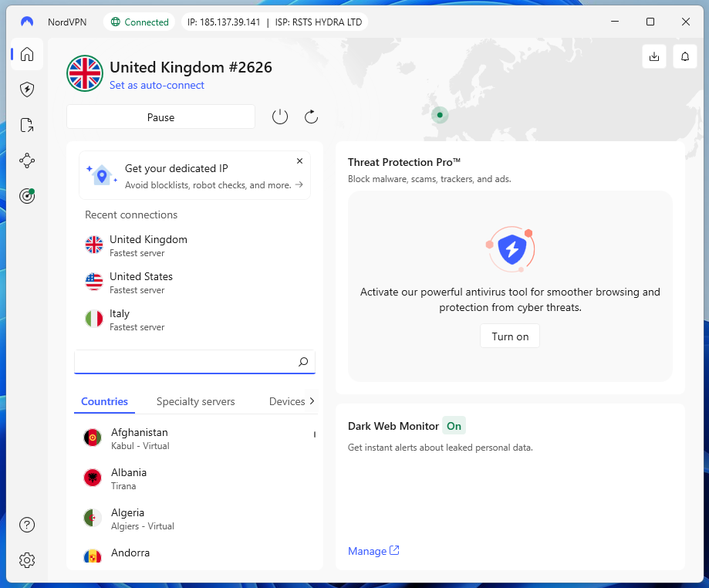
Task: Open Settings gear icon
Action: 27,560
